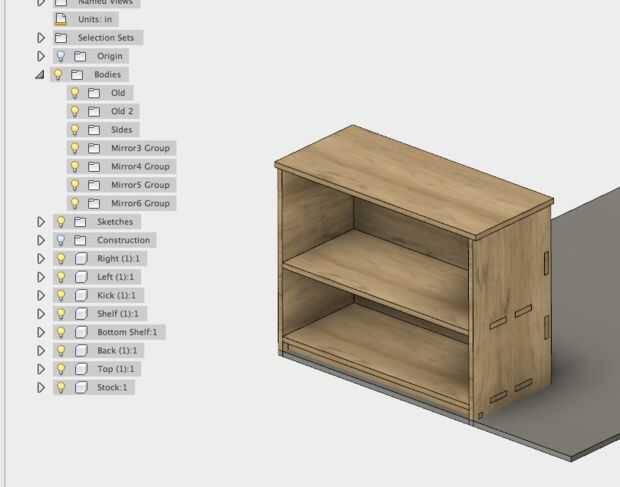Click the Kick (1):1 component icon
Viewport: 620px width, 487px height.
point(81,295)
